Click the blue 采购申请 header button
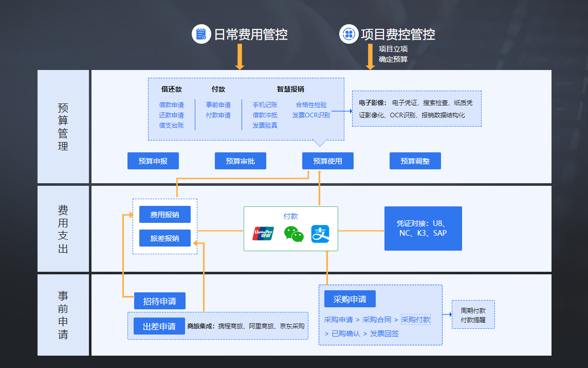 tap(350, 299)
